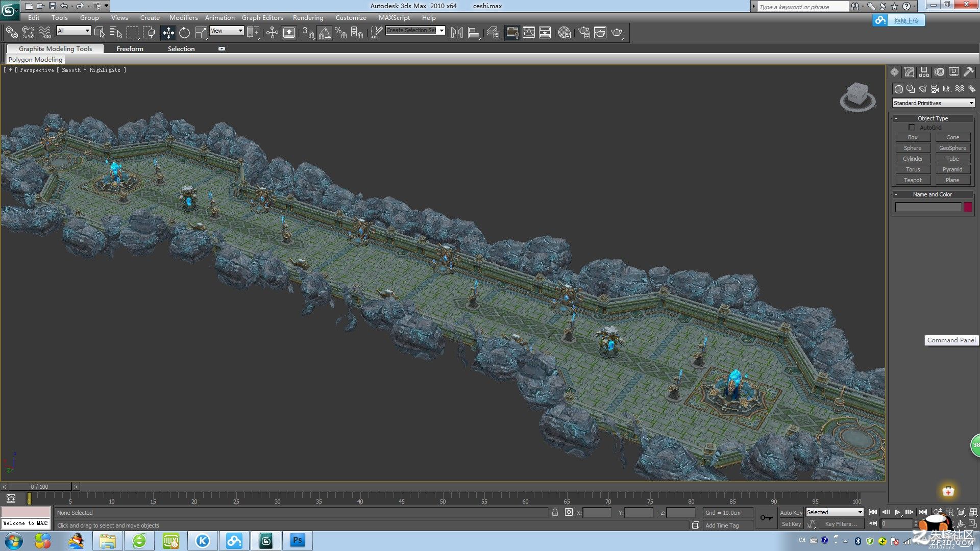Click the object color swatch

point(968,207)
